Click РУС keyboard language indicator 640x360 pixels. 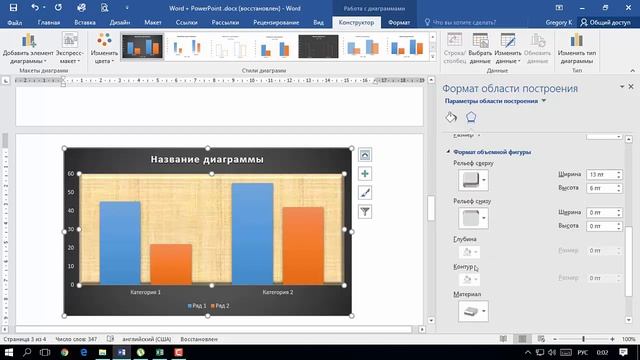click(583, 352)
